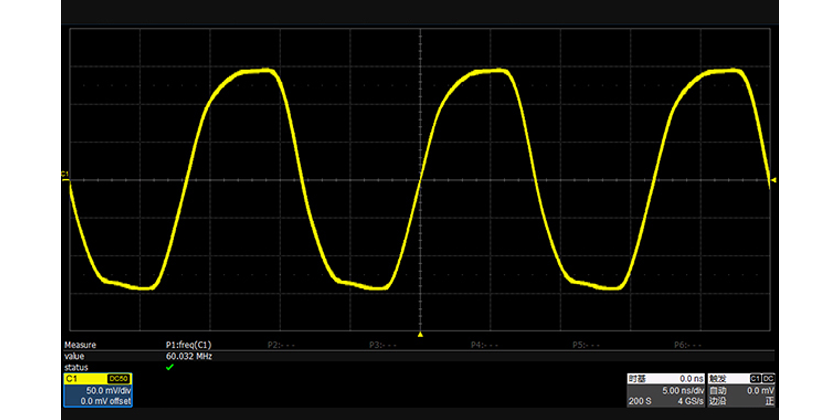Select the empty P6 measurement slot

[x=688, y=344]
